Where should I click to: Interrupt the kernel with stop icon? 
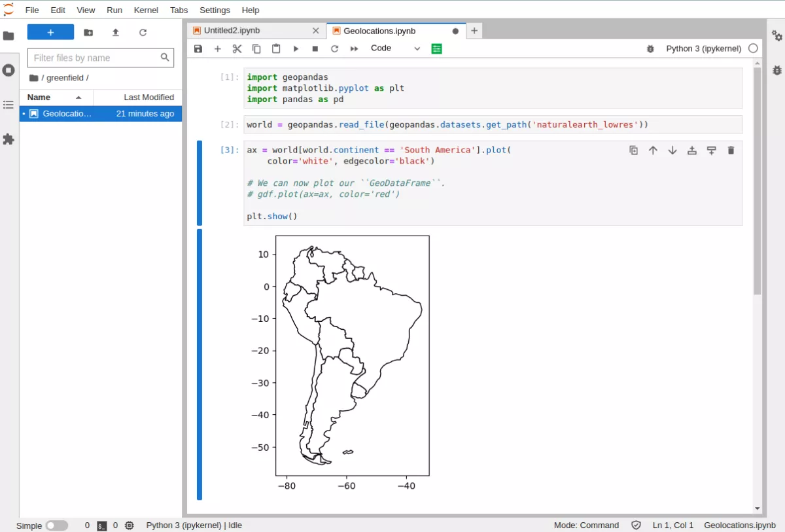tap(315, 48)
